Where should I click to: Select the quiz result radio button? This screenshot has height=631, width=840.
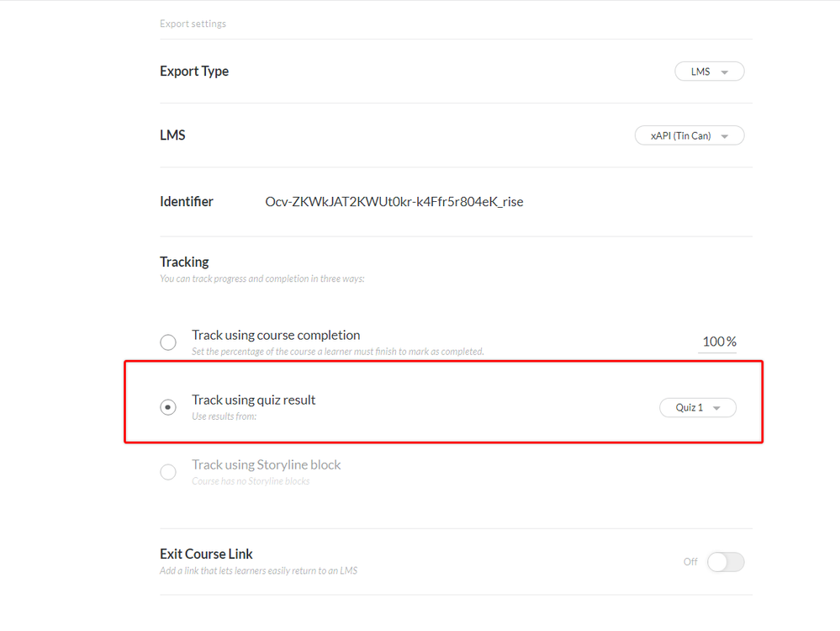click(168, 407)
